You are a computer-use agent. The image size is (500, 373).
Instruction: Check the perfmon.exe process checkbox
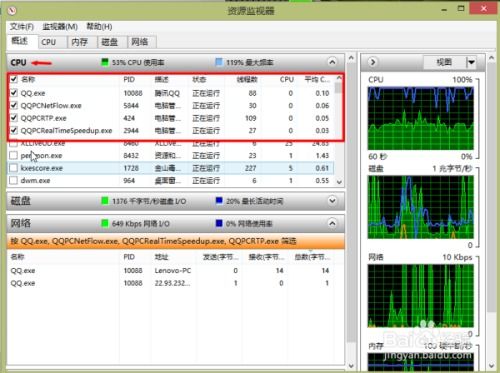[x=14, y=156]
